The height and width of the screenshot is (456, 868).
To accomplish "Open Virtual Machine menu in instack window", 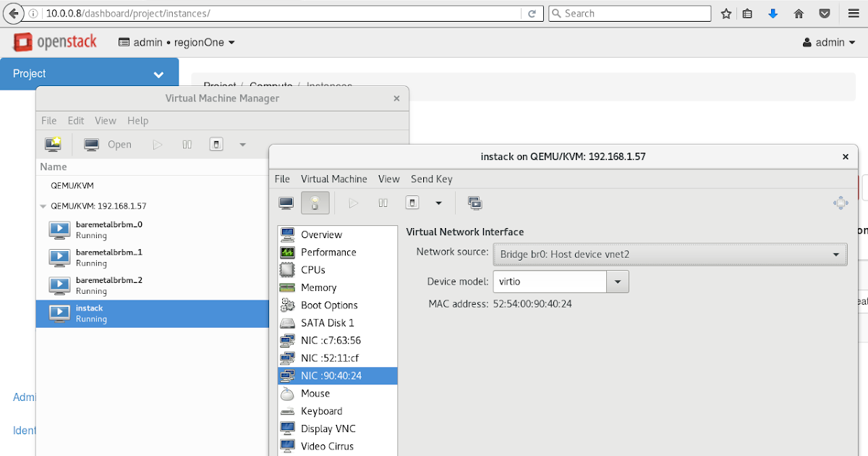I will (x=334, y=179).
